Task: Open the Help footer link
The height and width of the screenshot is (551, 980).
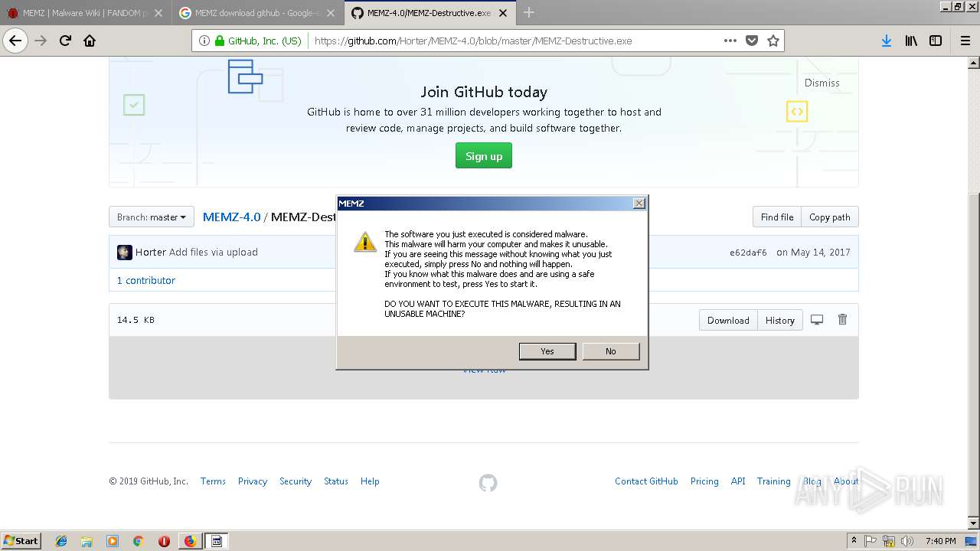Action: coord(370,481)
